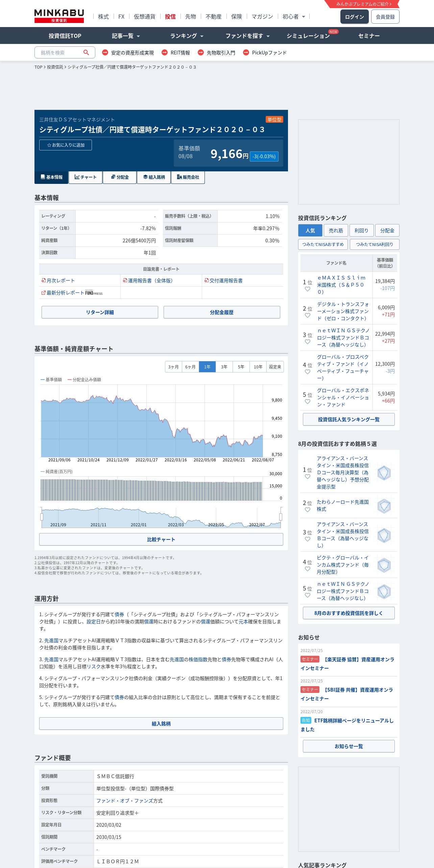
Task: Expand the 初心者 dropdown menu
Action: [x=294, y=17]
